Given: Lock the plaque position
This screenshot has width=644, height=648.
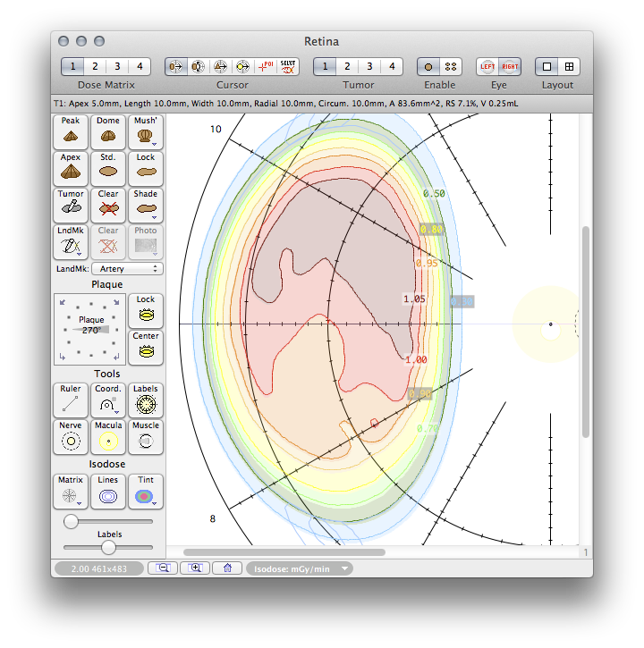Looking at the screenshot, I should 146,311.
